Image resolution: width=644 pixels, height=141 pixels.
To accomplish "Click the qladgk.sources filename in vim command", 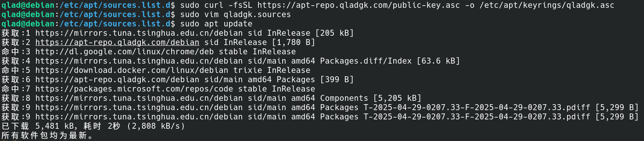I will click(257, 15).
